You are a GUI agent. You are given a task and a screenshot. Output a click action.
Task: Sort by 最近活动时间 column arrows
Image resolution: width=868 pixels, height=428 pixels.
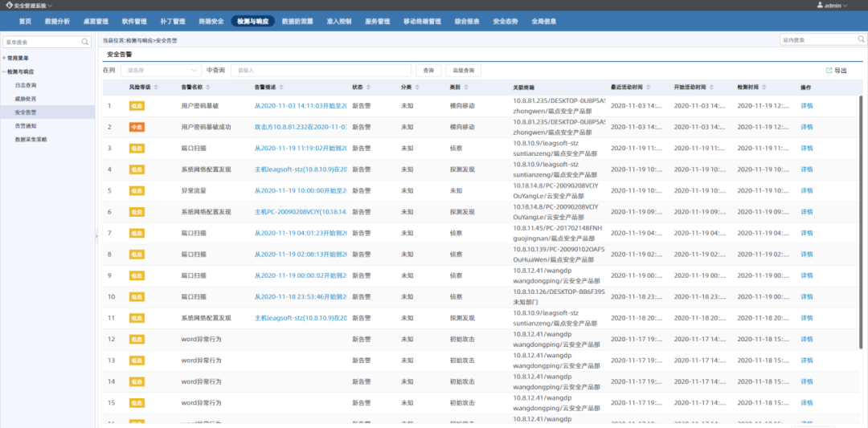646,87
